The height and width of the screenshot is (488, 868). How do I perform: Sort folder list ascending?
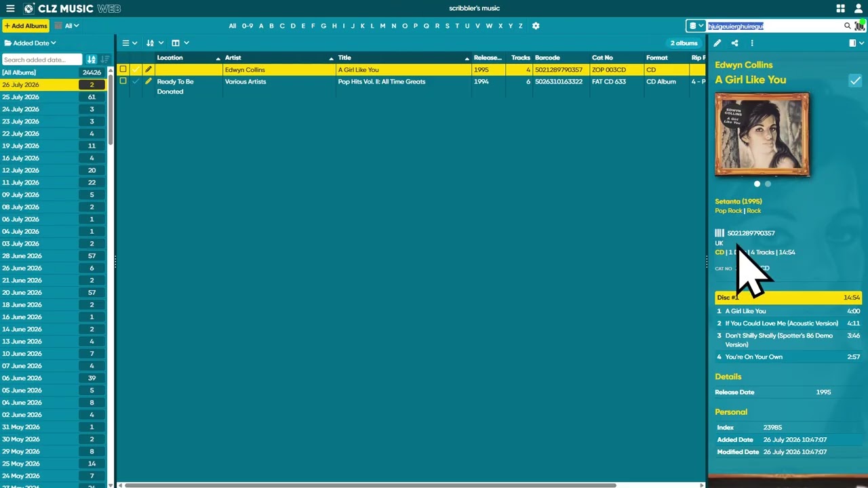click(x=92, y=60)
